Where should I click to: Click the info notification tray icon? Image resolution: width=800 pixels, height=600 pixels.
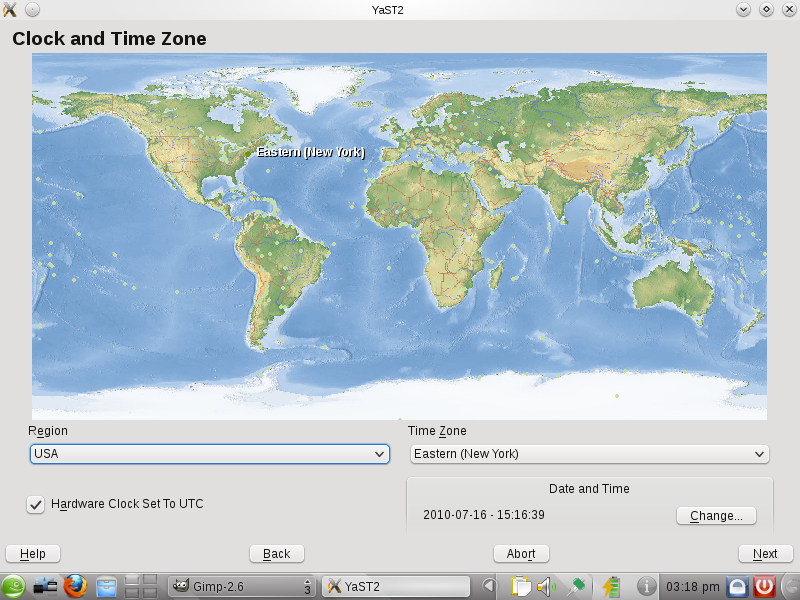646,586
